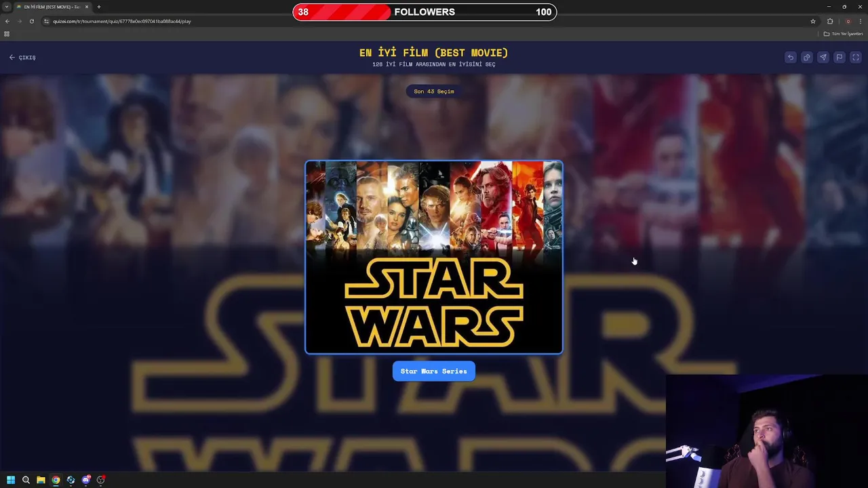The image size is (868, 488).
Task: Click the flag report icon
Action: pyautogui.click(x=840, y=58)
